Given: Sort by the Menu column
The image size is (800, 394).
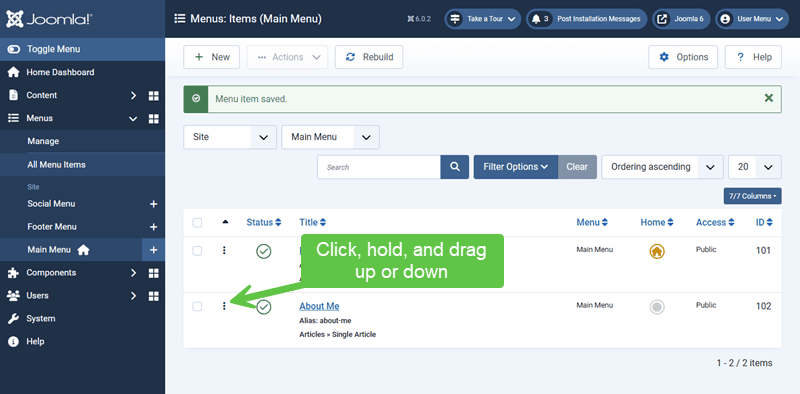Looking at the screenshot, I should (x=592, y=223).
